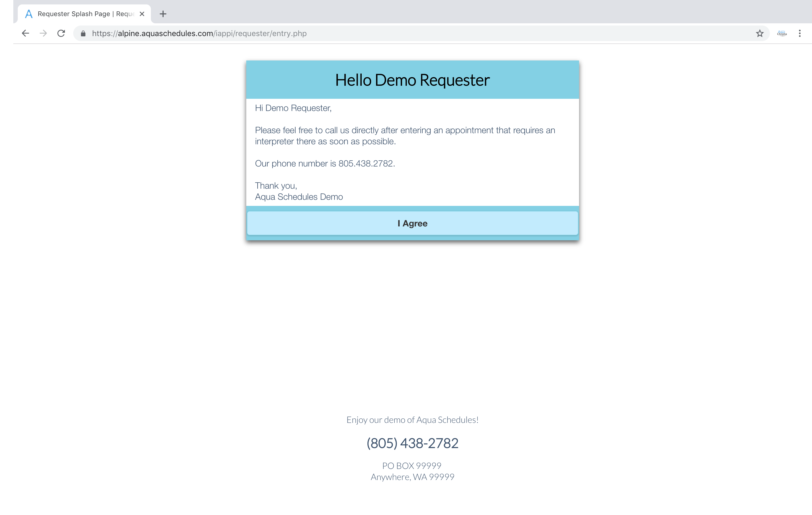The height and width of the screenshot is (515, 812).
Task: Bookmark this page with the star icon
Action: pyautogui.click(x=759, y=33)
